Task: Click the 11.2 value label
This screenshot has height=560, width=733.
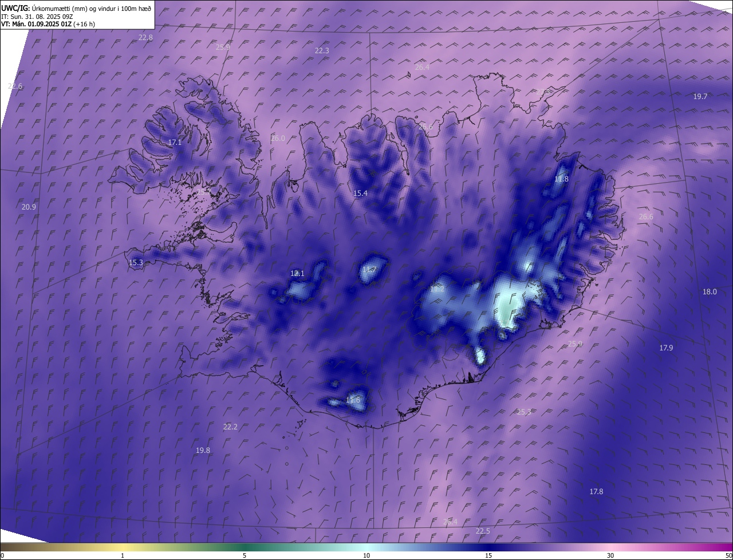Action: (x=437, y=289)
